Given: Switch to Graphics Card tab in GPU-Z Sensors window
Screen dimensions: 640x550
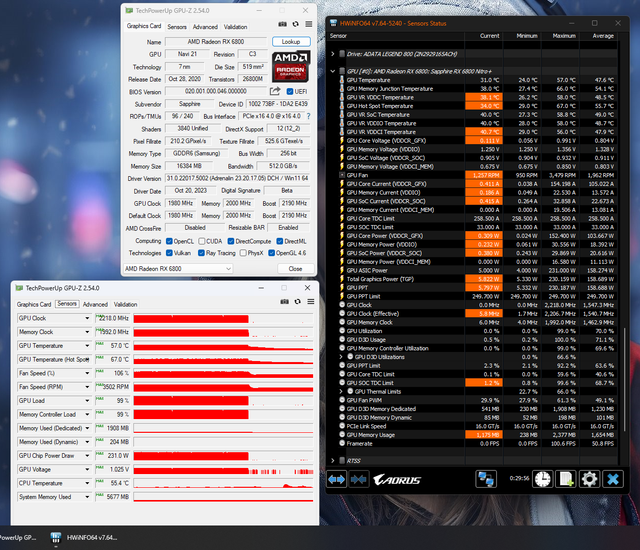Looking at the screenshot, I should coord(34,304).
